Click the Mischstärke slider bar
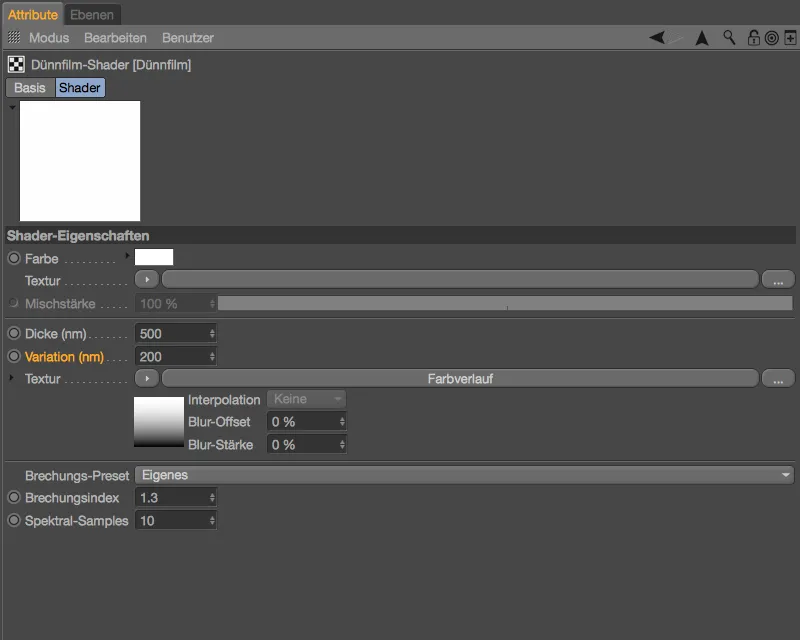The width and height of the screenshot is (800, 640). [x=505, y=303]
